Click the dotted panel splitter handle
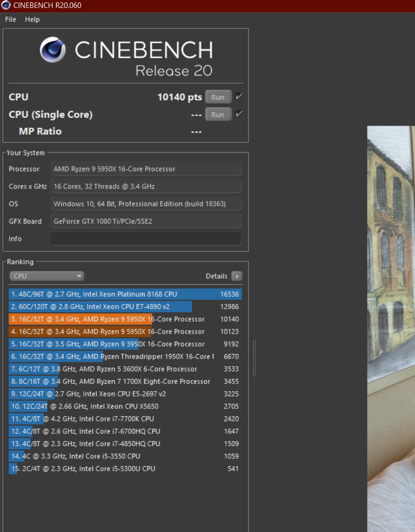415x532 pixels. (254, 358)
